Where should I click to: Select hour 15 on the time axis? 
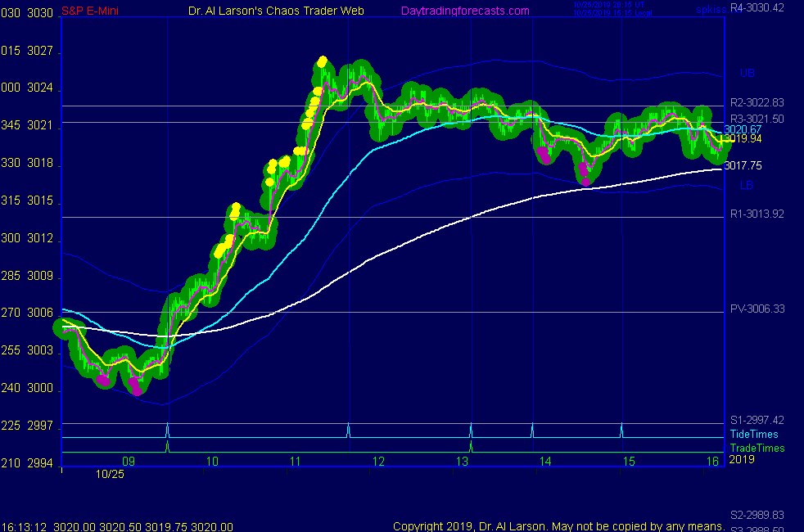[629, 462]
